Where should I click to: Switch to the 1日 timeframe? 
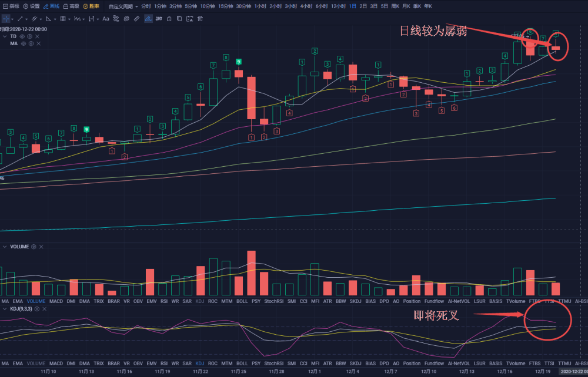pyautogui.click(x=352, y=6)
